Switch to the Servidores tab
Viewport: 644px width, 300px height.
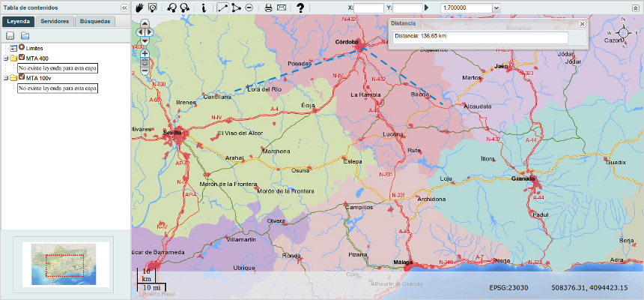(55, 22)
